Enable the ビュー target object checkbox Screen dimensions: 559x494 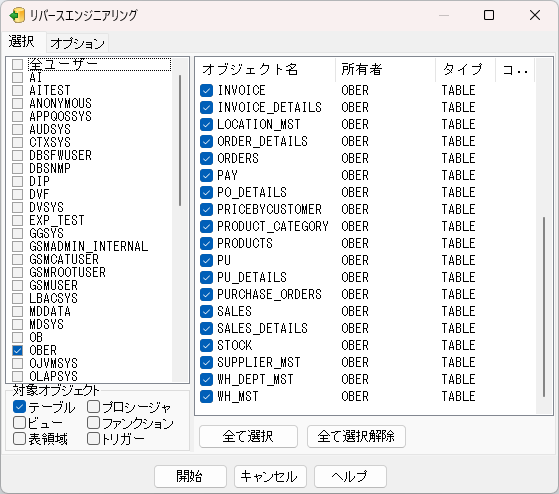(20, 423)
